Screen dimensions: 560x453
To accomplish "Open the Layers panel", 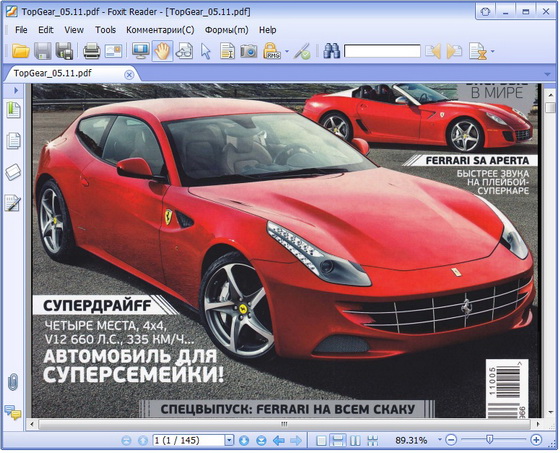I will coord(13,172).
